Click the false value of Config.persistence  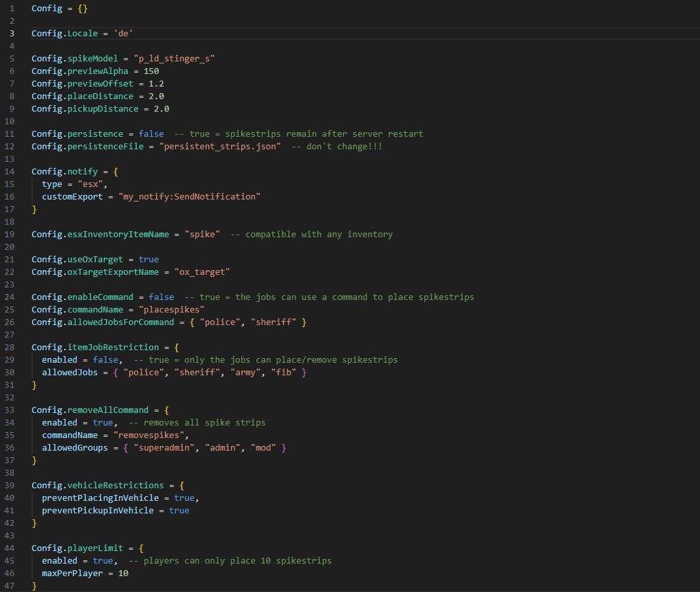pyautogui.click(x=151, y=134)
